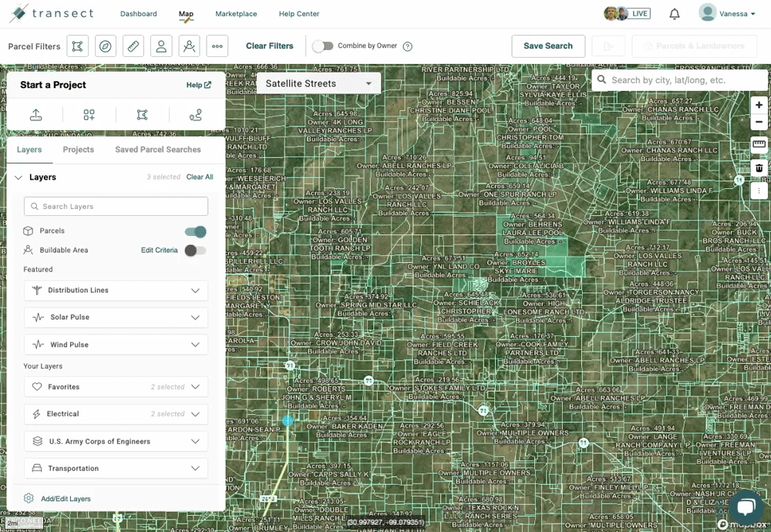This screenshot has width=771, height=532.
Task: Open the compass parcel filter
Action: pyautogui.click(x=105, y=46)
